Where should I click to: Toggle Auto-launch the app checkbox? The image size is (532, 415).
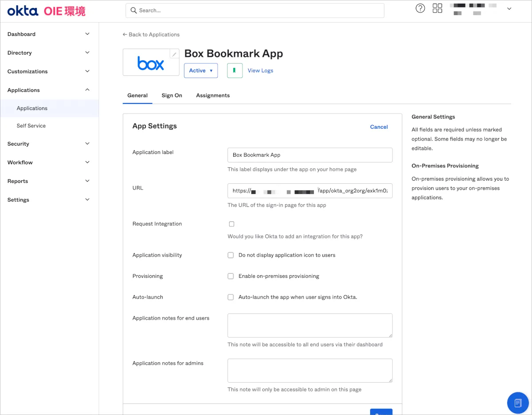click(x=231, y=297)
